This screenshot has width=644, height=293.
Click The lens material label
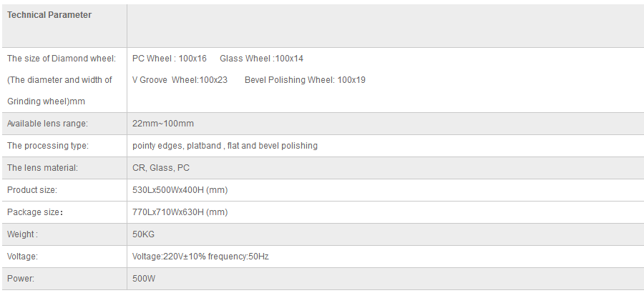tap(42, 168)
